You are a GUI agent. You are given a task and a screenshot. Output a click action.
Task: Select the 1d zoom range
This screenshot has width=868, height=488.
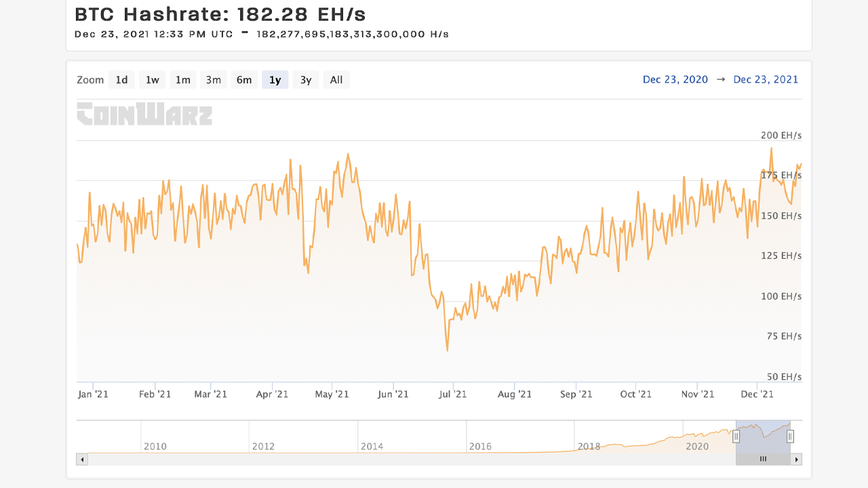(121, 80)
